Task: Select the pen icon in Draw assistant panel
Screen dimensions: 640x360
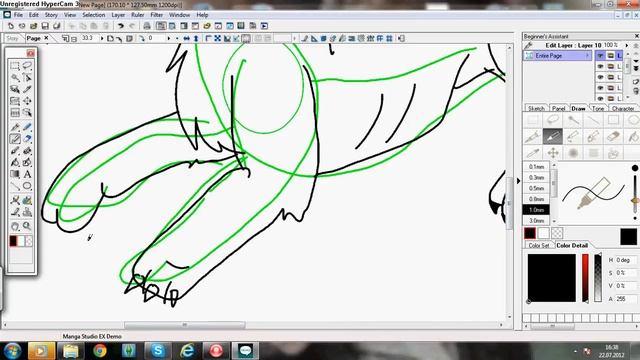Action: (x=533, y=136)
